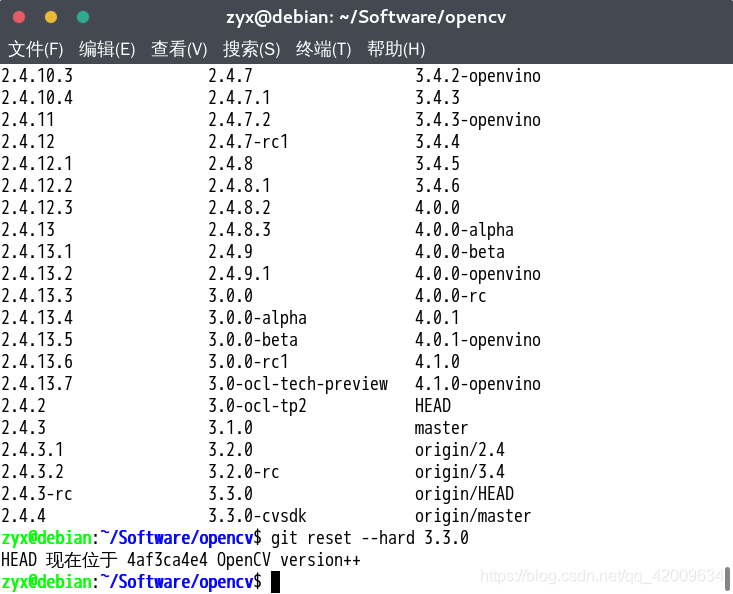
Task: Maximize the terminal with the green button
Action: coord(83,17)
